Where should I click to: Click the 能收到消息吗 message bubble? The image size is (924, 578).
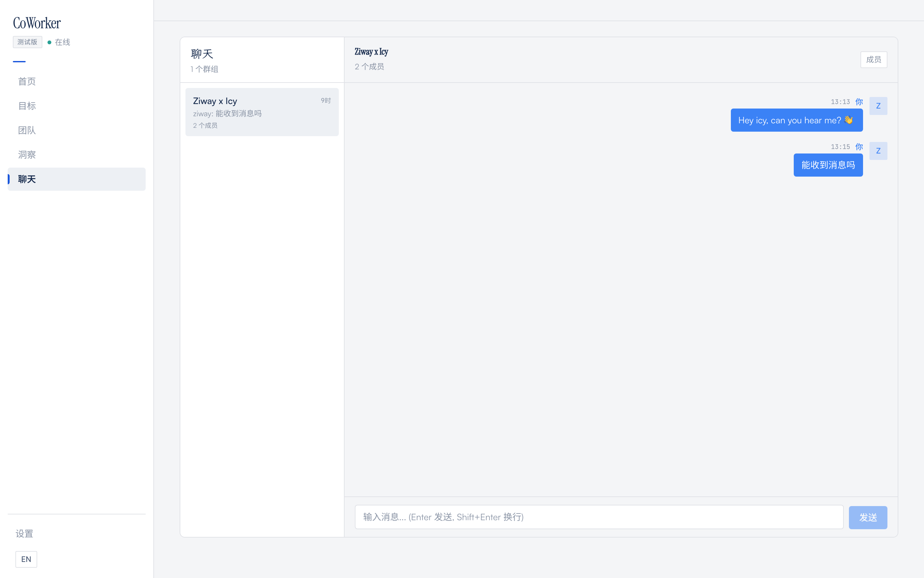(x=828, y=165)
